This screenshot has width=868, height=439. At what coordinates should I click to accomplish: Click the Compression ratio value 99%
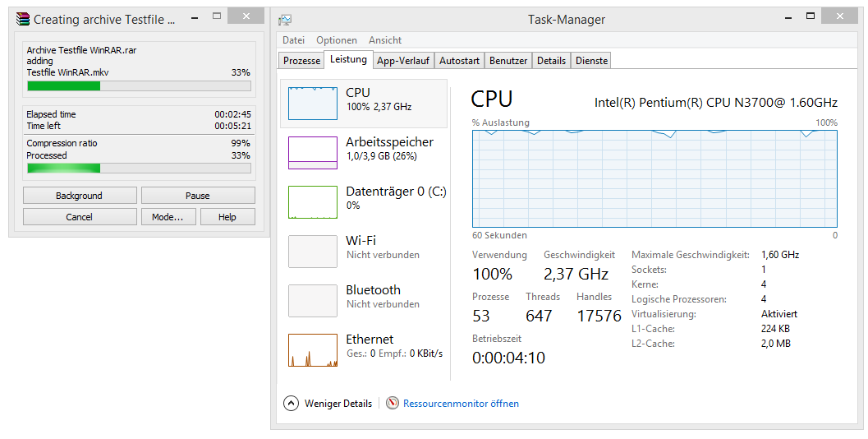[241, 143]
